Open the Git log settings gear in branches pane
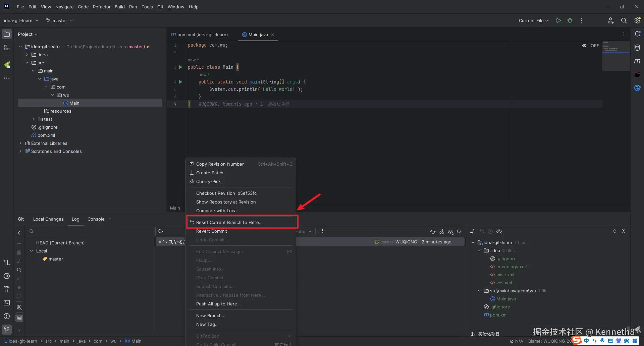This screenshot has height=346, width=644. point(19,307)
